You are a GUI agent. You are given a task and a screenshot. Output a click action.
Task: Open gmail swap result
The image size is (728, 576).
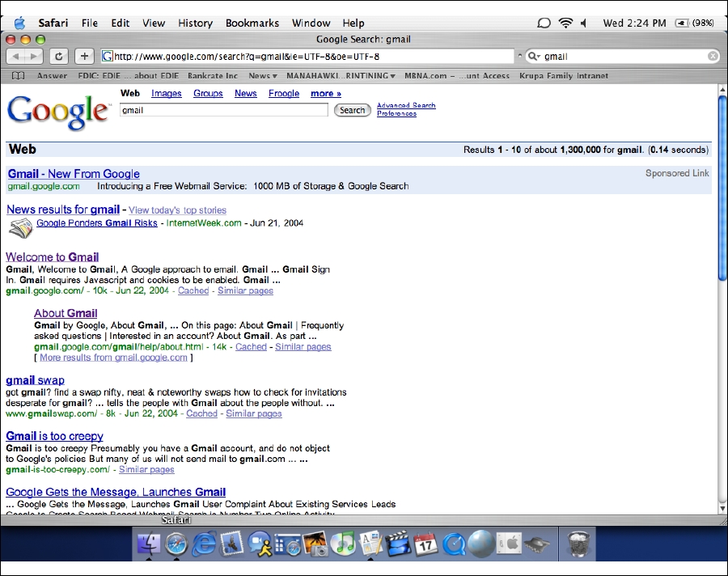click(x=35, y=380)
